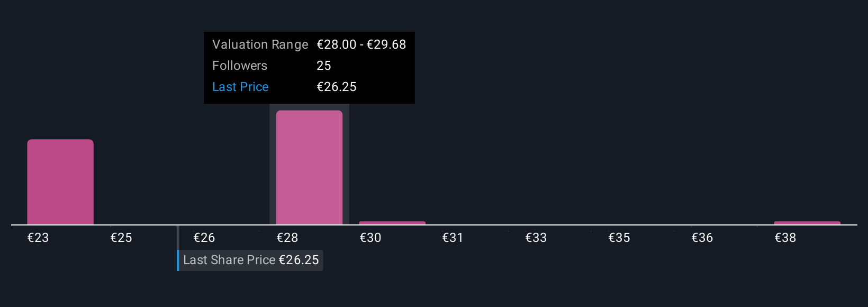The height and width of the screenshot is (307, 868).
Task: Click the €31 axis label
Action: click(453, 238)
